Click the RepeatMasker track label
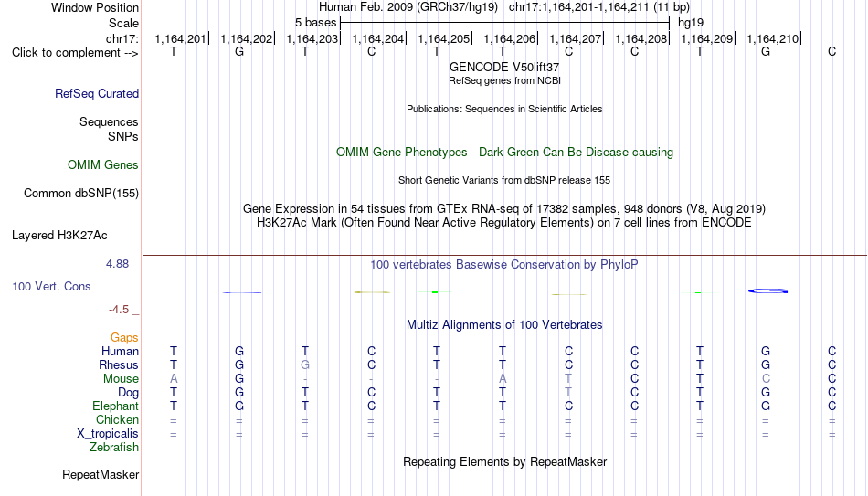 (101, 474)
